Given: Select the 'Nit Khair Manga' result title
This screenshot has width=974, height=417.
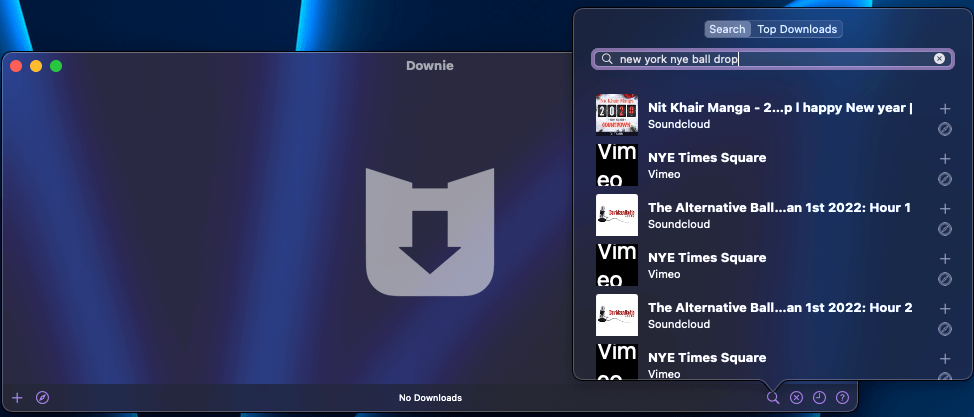Looking at the screenshot, I should pyautogui.click(x=780, y=108).
